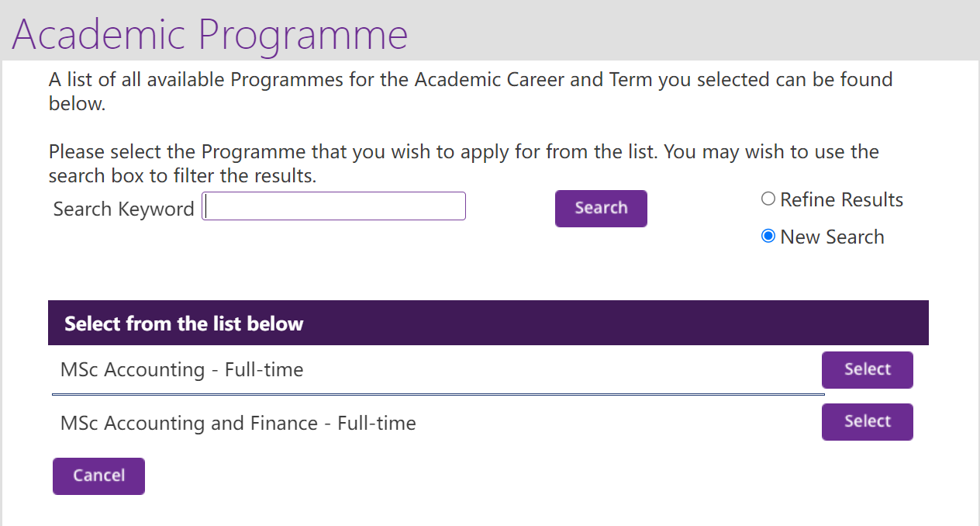Image resolution: width=980 pixels, height=526 pixels.
Task: Click the MSc Accounting - Full-time row text
Action: tap(181, 370)
